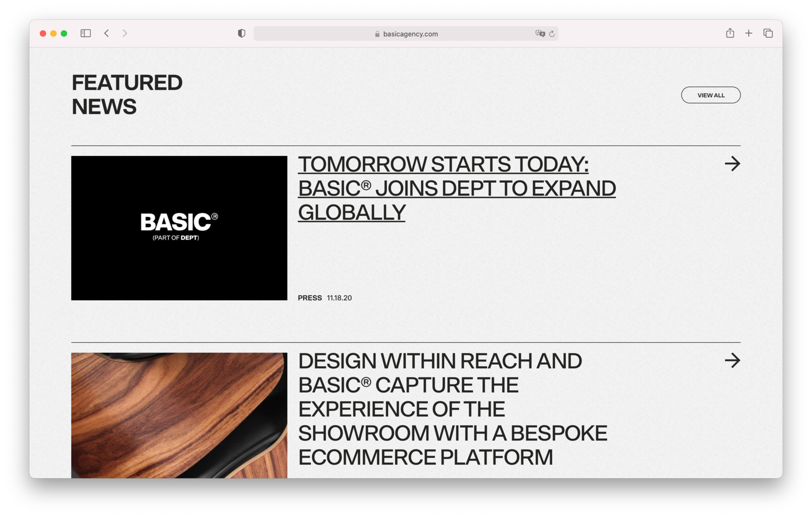Click the 11.18.20 article date
Viewport: 812px width, 517px height.
tap(339, 298)
